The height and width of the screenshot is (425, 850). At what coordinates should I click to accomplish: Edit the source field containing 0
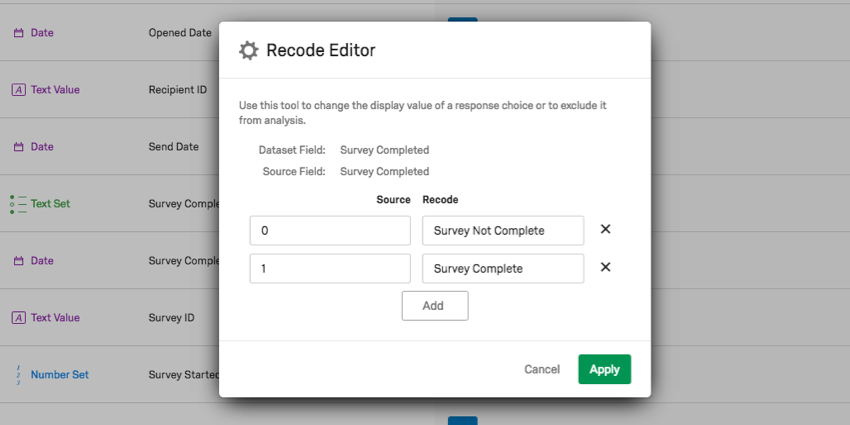click(x=330, y=230)
